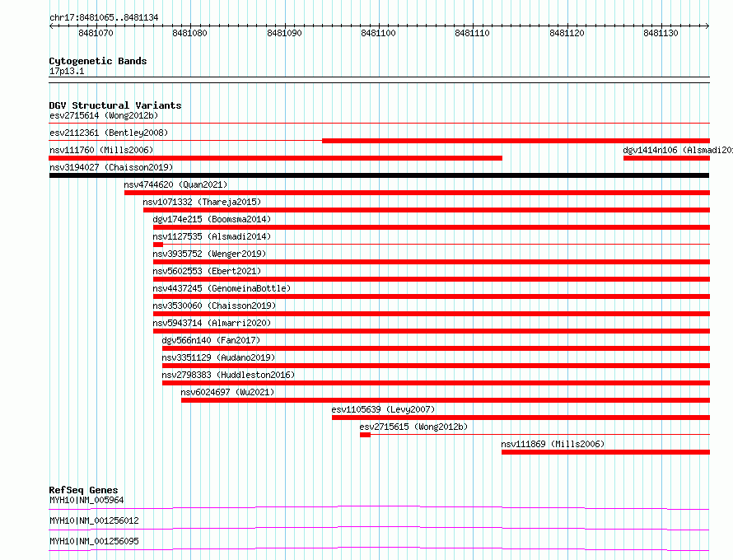Click ruler position 8481120
733x560 pixels.
[567, 33]
